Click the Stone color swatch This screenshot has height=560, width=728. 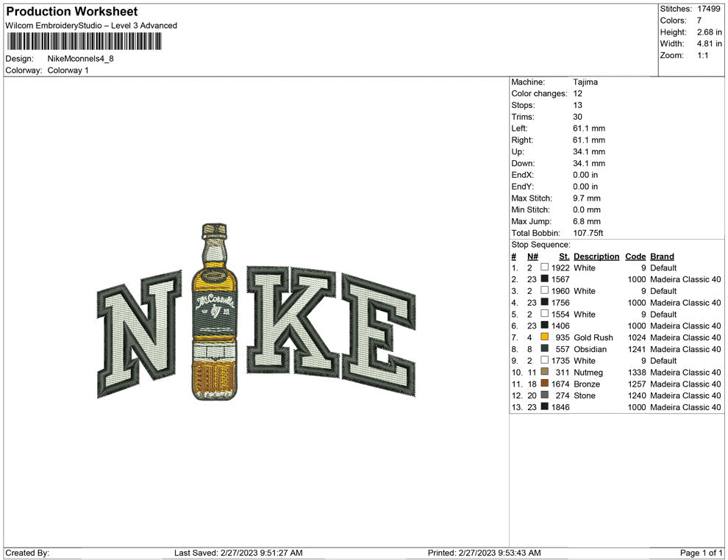point(545,395)
